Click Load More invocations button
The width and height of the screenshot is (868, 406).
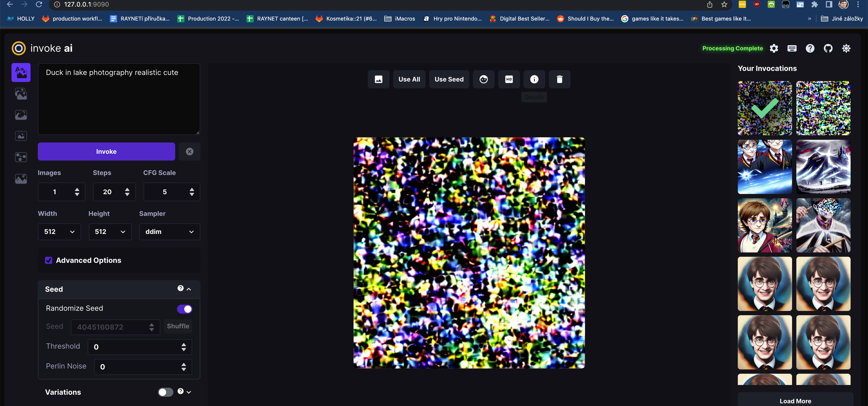(x=795, y=401)
